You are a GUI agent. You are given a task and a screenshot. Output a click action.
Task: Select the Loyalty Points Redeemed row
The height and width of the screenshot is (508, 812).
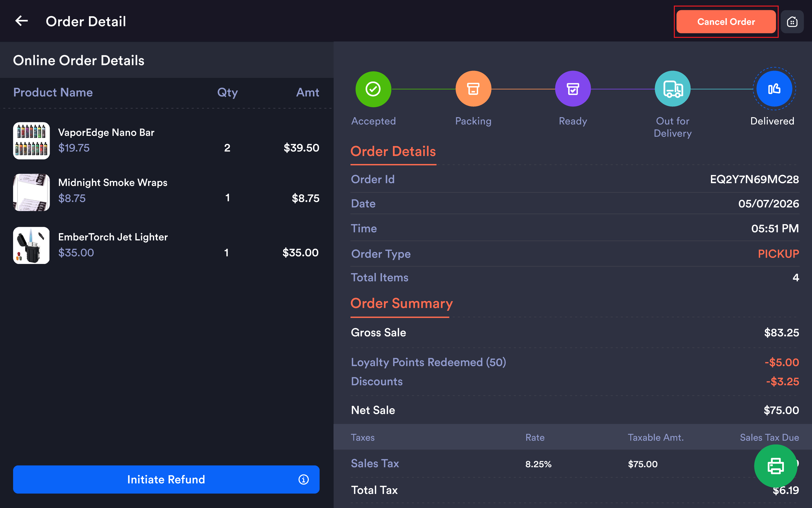pos(575,362)
